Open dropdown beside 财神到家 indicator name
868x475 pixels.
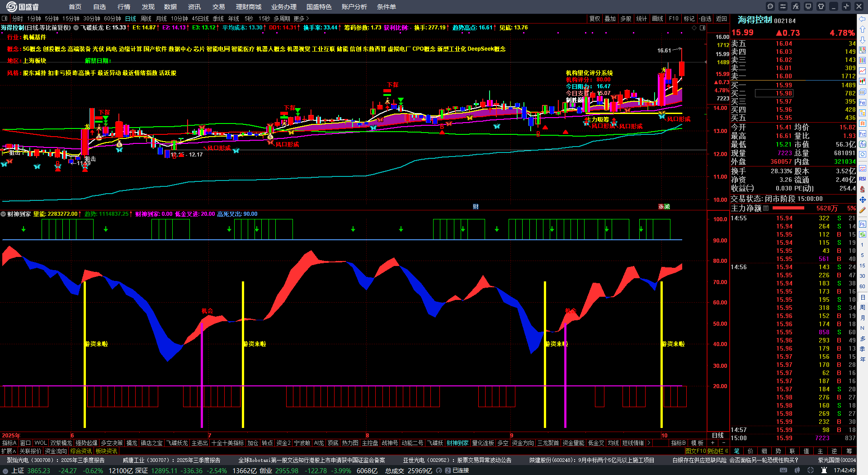(x=3, y=214)
